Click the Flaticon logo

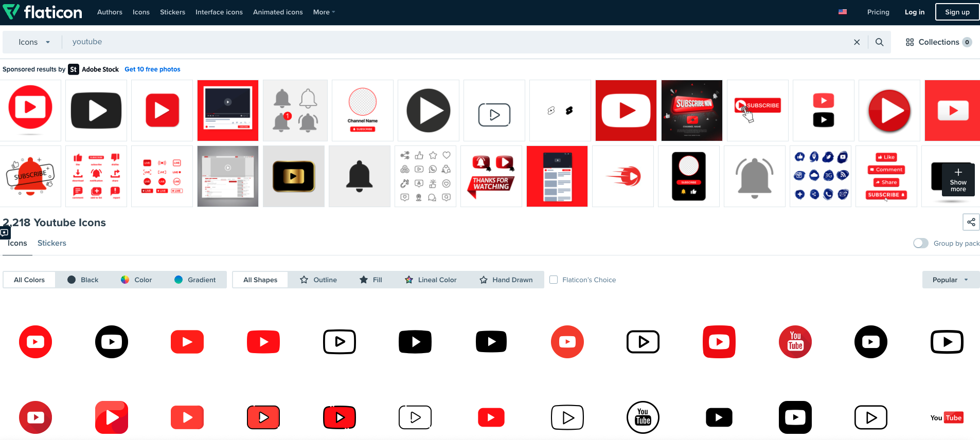[x=42, y=12]
